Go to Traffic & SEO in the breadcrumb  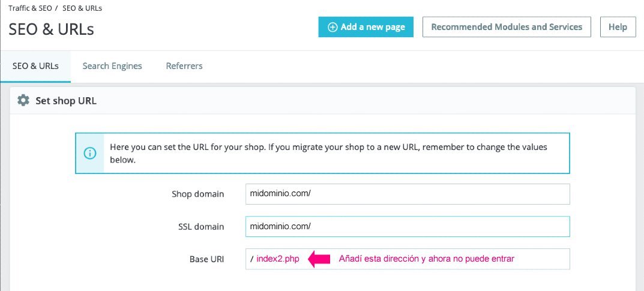[29, 8]
